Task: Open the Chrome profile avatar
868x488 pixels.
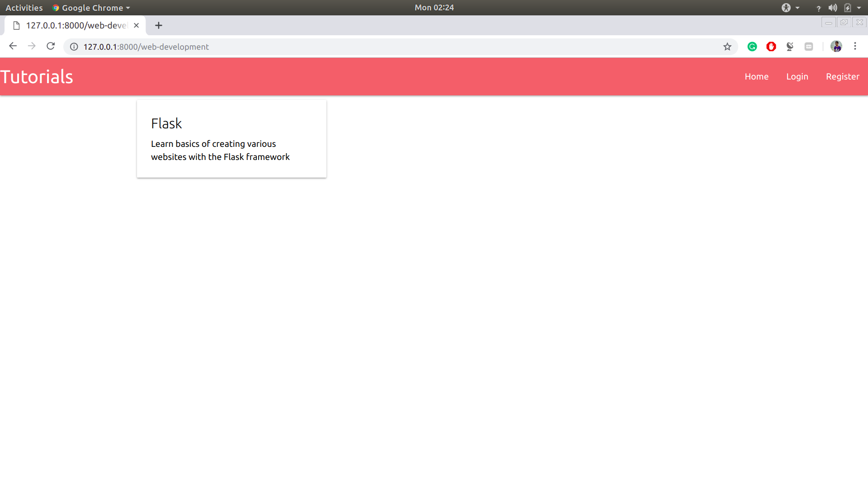Action: [x=836, y=46]
